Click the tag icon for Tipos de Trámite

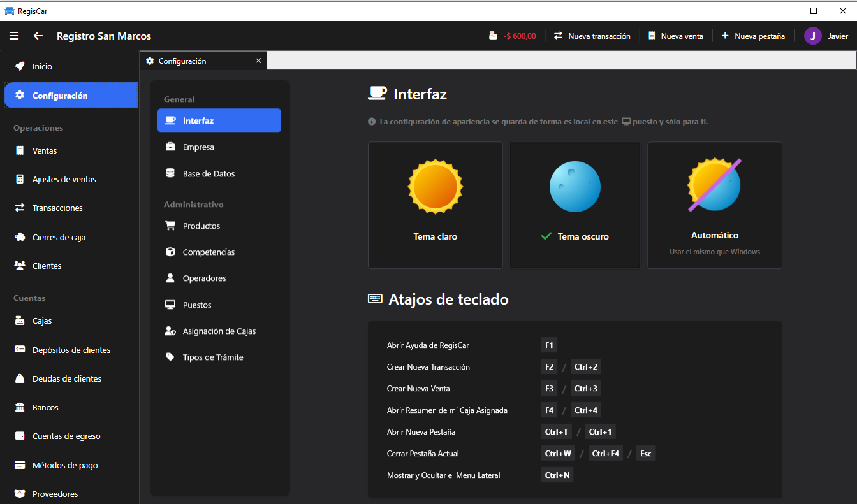coord(170,357)
